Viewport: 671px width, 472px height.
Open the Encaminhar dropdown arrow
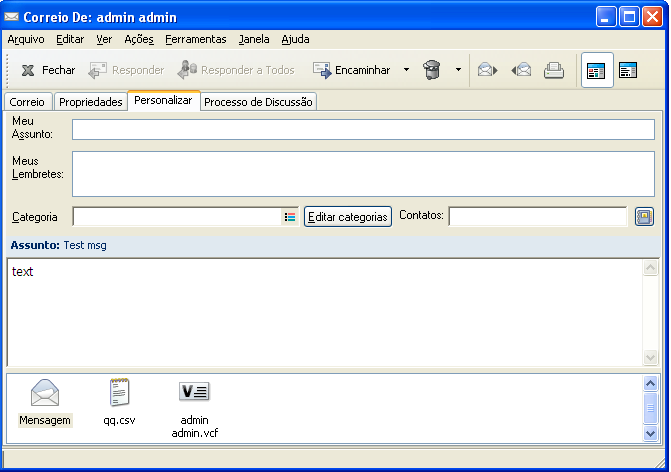406,70
